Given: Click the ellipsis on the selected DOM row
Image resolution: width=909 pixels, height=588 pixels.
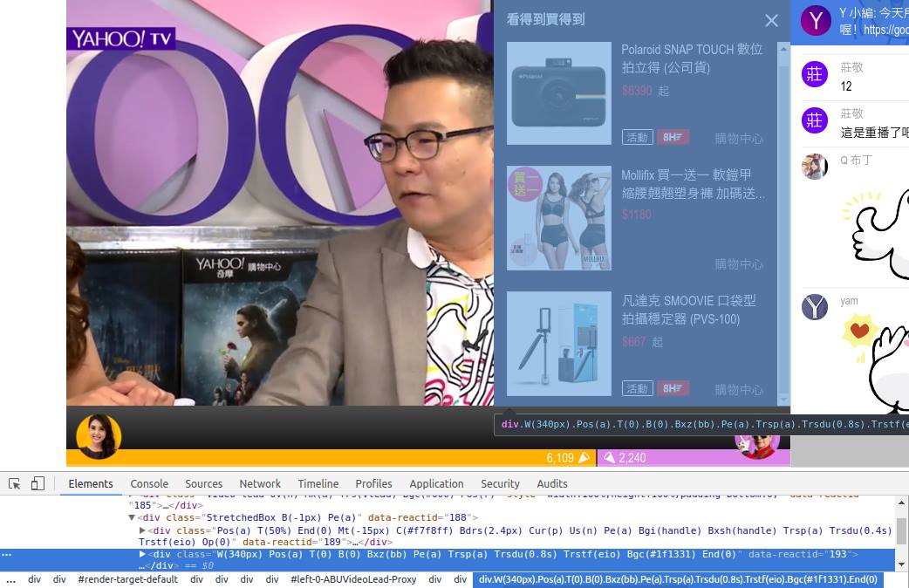Looking at the screenshot, I should pos(6,554).
